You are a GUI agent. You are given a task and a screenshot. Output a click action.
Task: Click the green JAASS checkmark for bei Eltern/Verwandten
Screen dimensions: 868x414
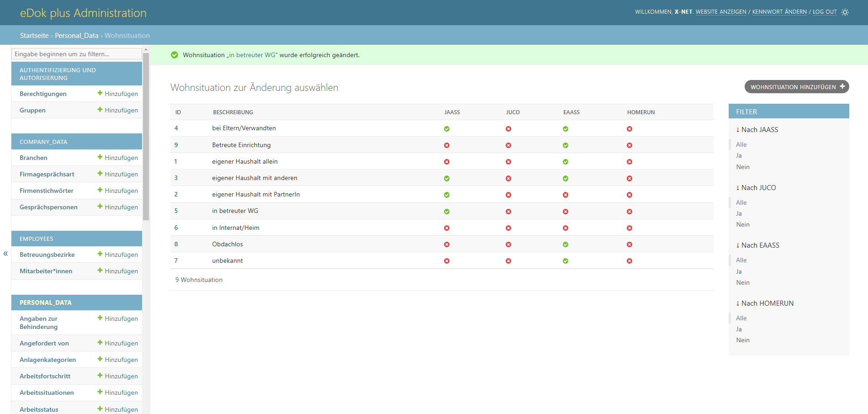coord(447,129)
